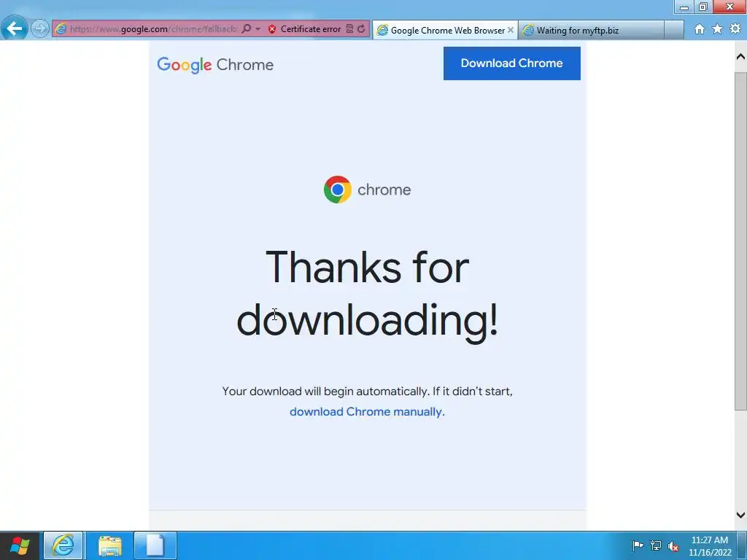This screenshot has height=560, width=747.
Task: Minimize the Internet Explorer window
Action: point(684,7)
